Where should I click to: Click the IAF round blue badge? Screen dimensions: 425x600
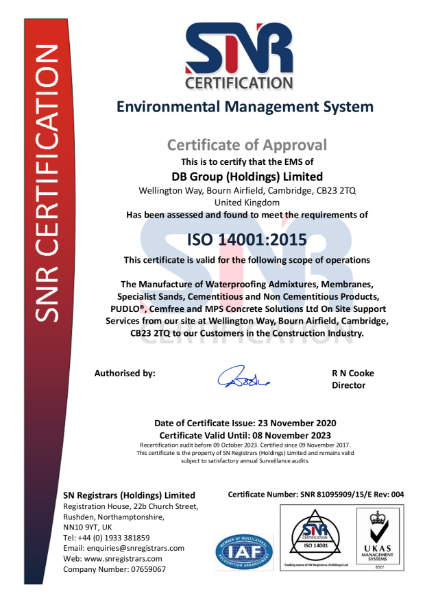(244, 551)
